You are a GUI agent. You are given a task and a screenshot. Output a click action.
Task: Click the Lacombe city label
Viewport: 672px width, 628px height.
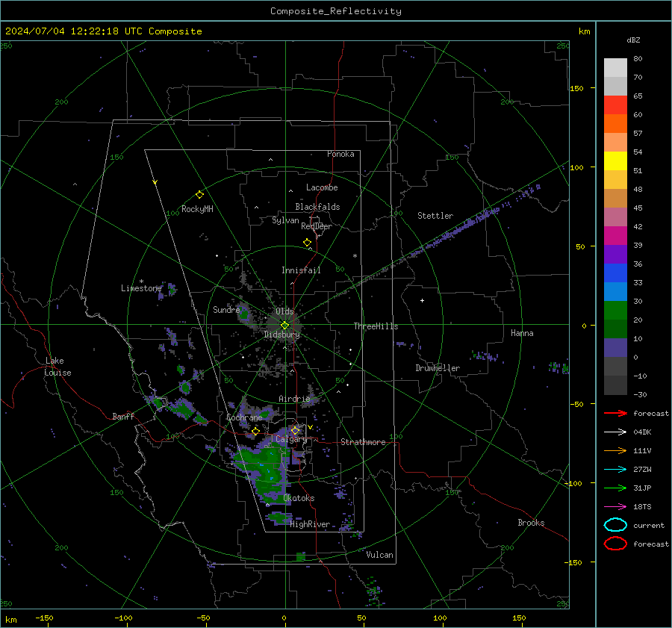point(322,187)
